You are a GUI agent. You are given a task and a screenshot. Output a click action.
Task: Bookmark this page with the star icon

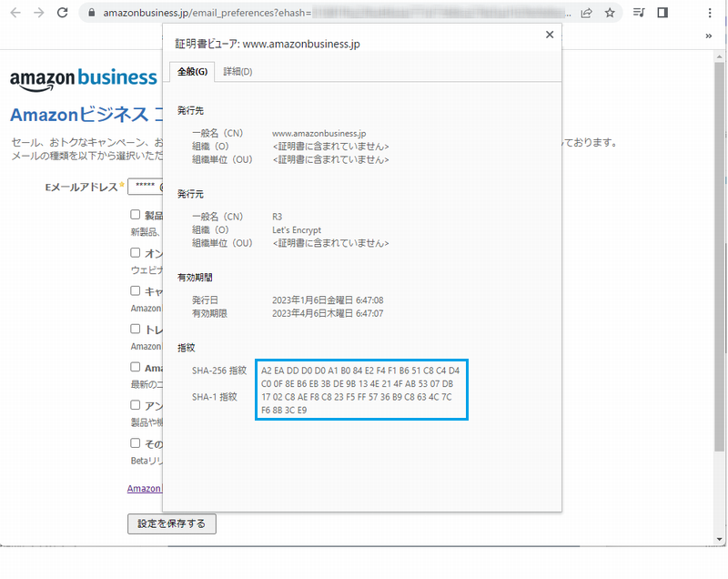pyautogui.click(x=610, y=13)
